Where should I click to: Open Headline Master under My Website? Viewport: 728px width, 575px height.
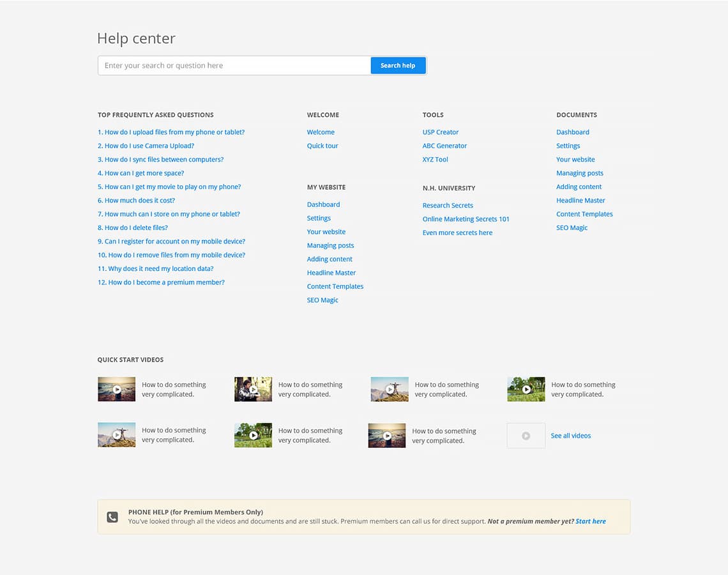331,272
